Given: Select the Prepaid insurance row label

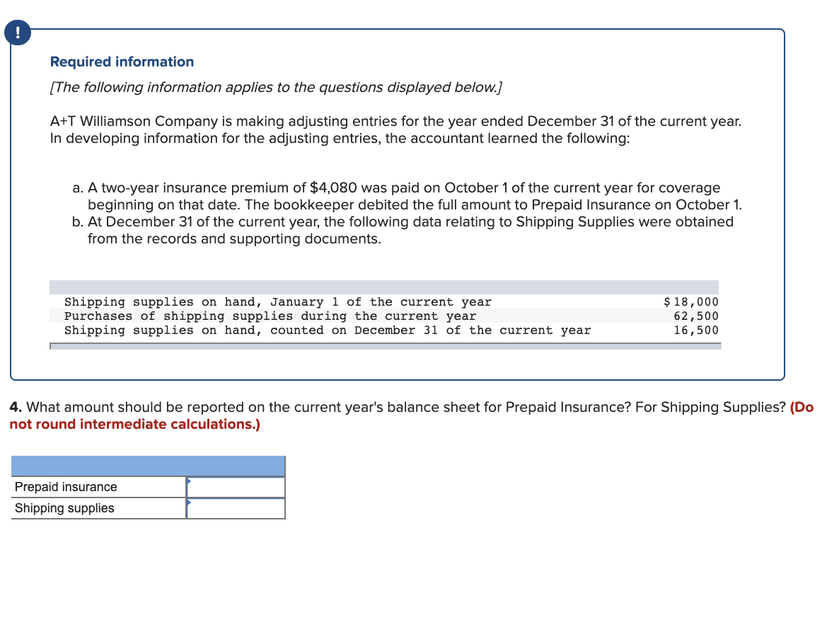Looking at the screenshot, I should (x=65, y=487).
